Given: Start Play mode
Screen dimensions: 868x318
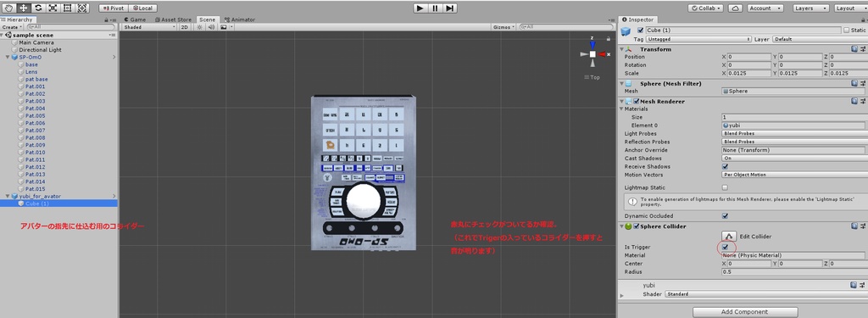Looking at the screenshot, I should [x=420, y=8].
